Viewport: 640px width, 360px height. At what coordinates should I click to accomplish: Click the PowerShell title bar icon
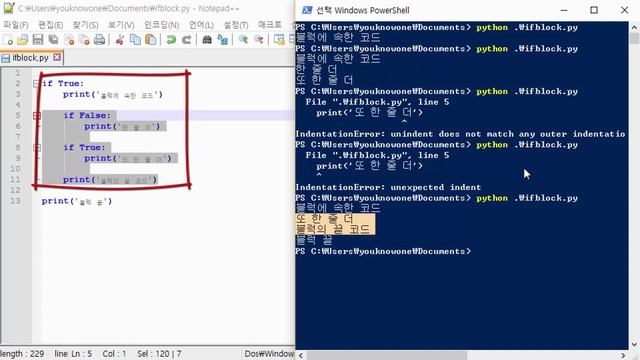(307, 10)
